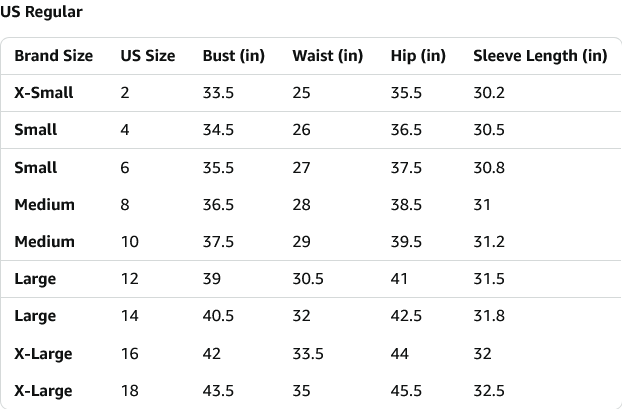
Task: Click the US Size column header
Action: click(x=147, y=56)
